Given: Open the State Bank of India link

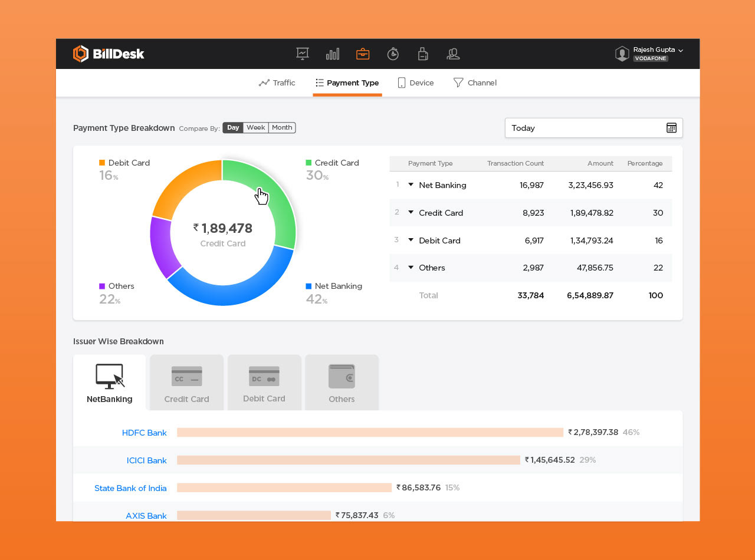Looking at the screenshot, I should click(130, 488).
